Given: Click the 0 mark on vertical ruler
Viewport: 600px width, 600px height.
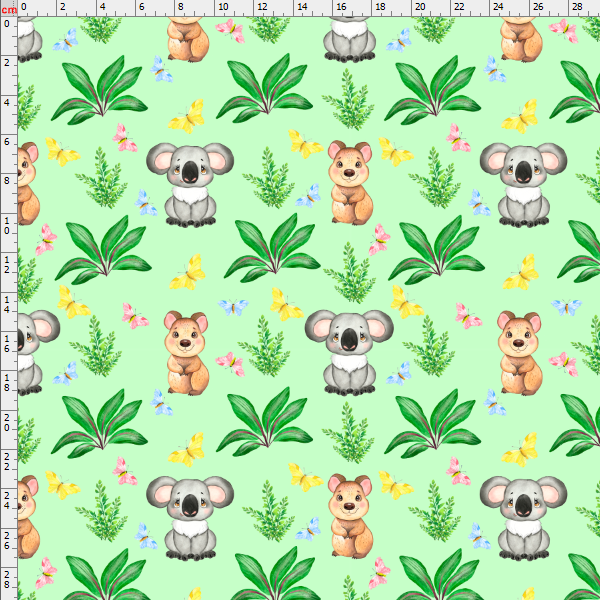Looking at the screenshot, I should click(x=7, y=24).
